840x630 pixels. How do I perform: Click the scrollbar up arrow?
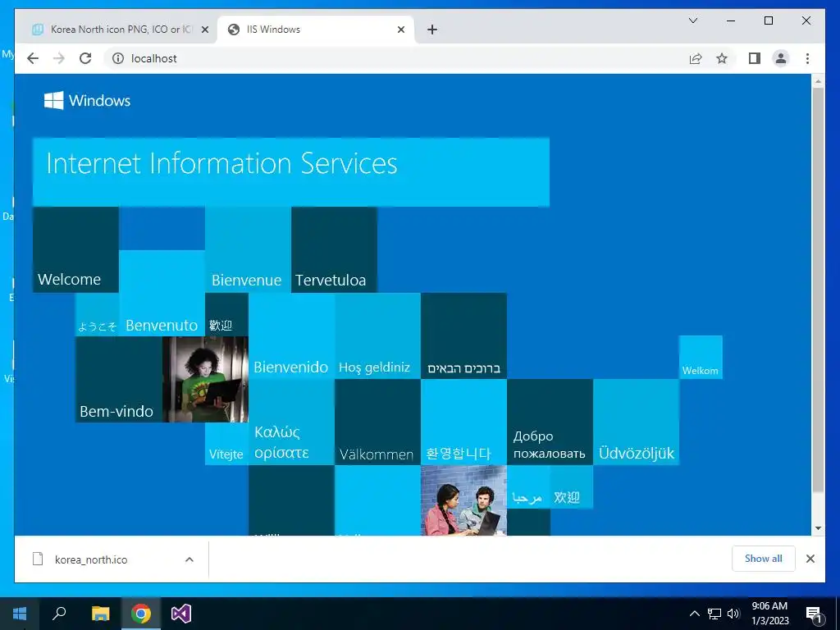pos(818,81)
